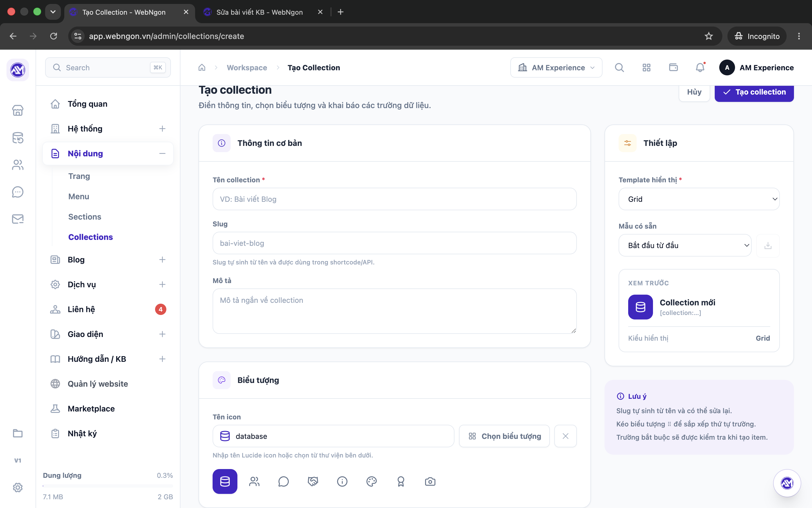Click the Hủy button
Image resolution: width=812 pixels, height=508 pixels.
click(x=694, y=92)
